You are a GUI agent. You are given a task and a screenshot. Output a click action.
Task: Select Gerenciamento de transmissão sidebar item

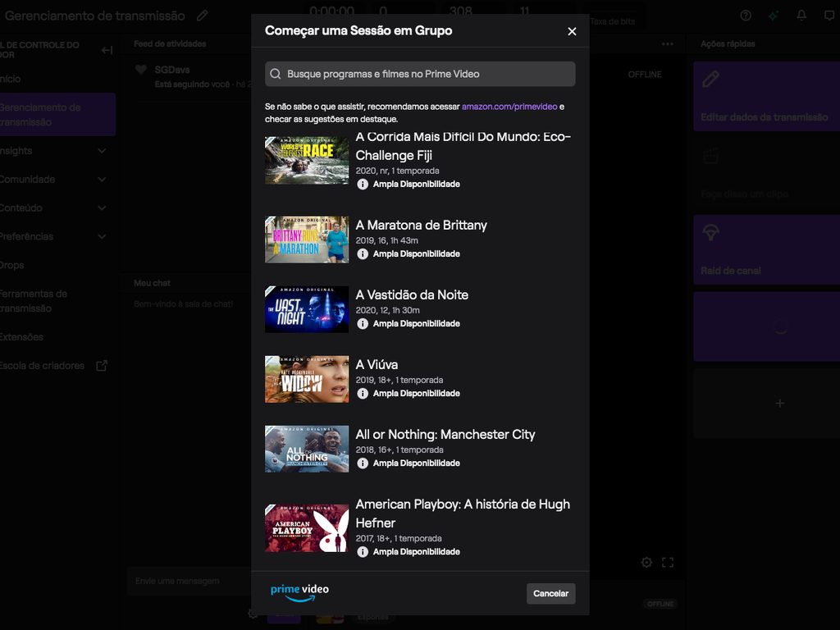point(57,115)
